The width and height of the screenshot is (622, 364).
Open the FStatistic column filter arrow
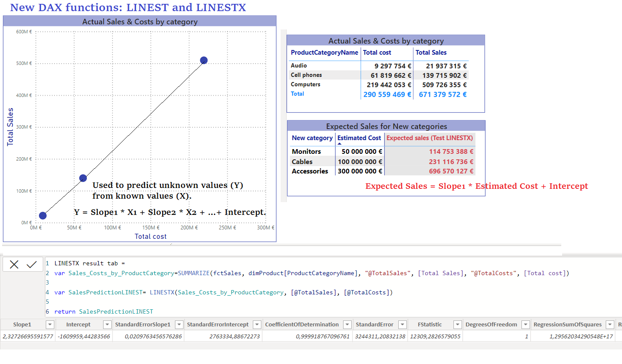[x=457, y=324]
